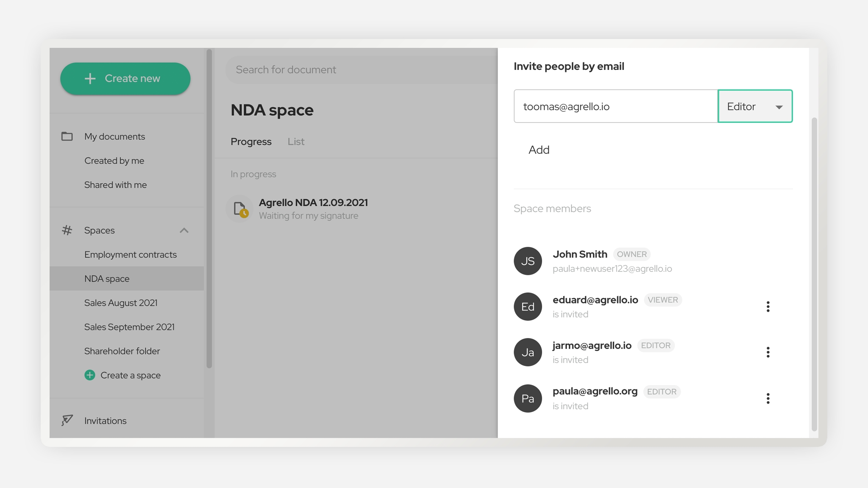Open Shared with me documents
The height and width of the screenshot is (488, 868).
tap(115, 185)
